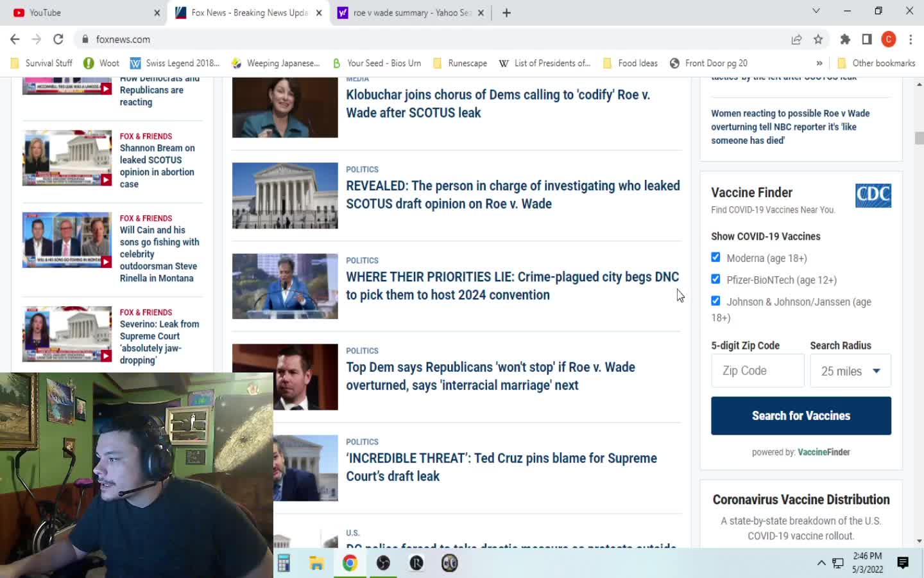Open the Klobuchar codify Roe headline
The height and width of the screenshot is (578, 924).
coord(498,103)
